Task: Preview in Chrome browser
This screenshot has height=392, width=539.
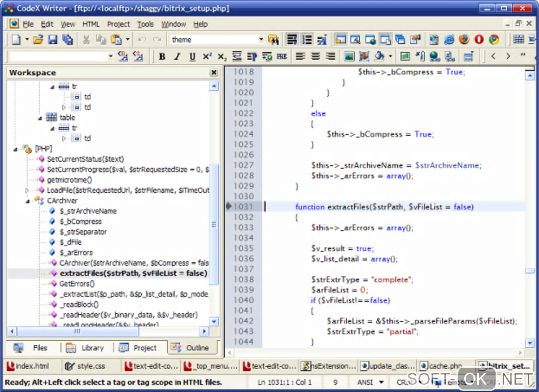Action: click(494, 40)
